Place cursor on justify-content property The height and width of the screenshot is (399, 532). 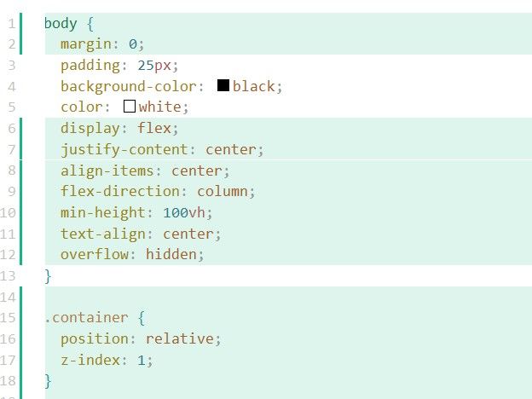pyautogui.click(x=124, y=150)
